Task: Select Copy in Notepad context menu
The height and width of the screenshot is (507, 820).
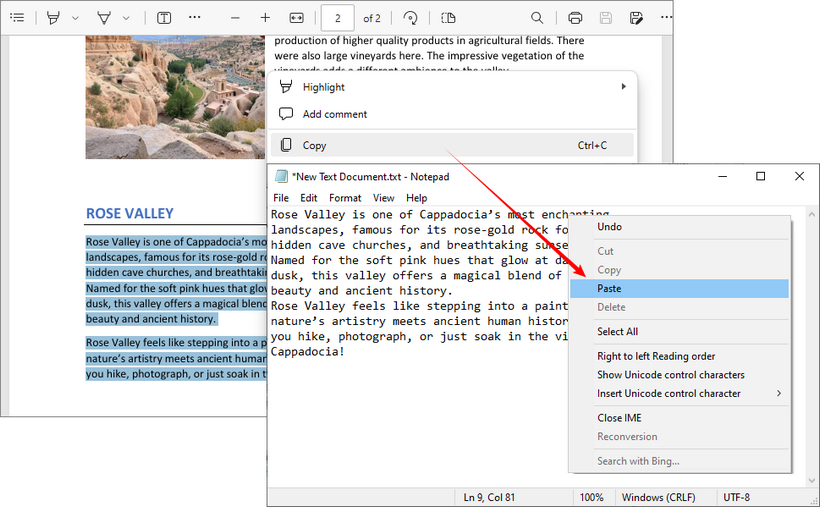Action: pyautogui.click(x=680, y=270)
